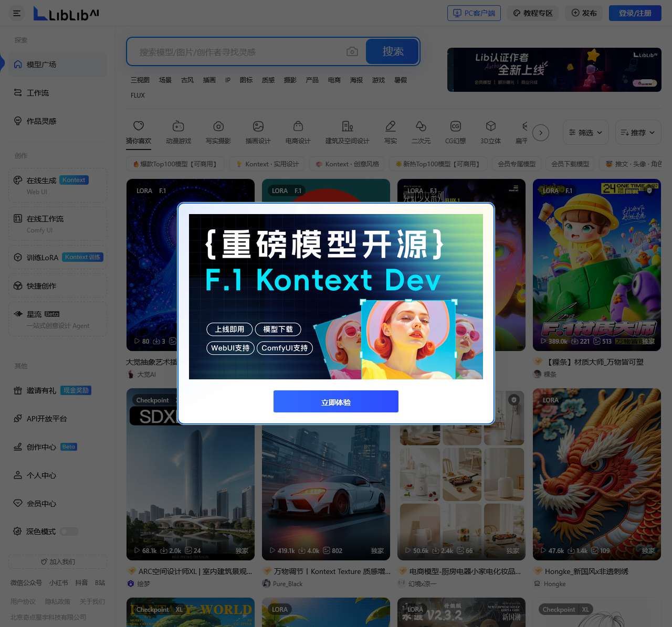Open the 推荐 sort dropdown
Image resolution: width=672 pixels, height=627 pixels.
pyautogui.click(x=637, y=132)
